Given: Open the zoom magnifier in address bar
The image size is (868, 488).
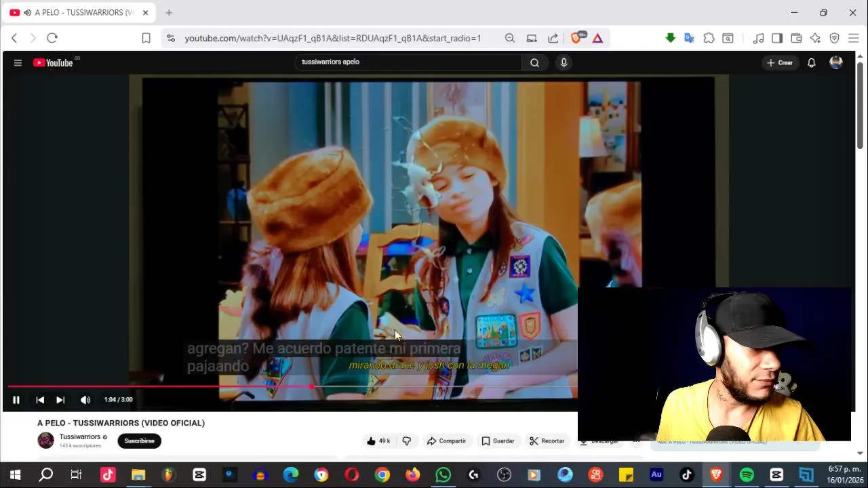Looking at the screenshot, I should [x=510, y=38].
